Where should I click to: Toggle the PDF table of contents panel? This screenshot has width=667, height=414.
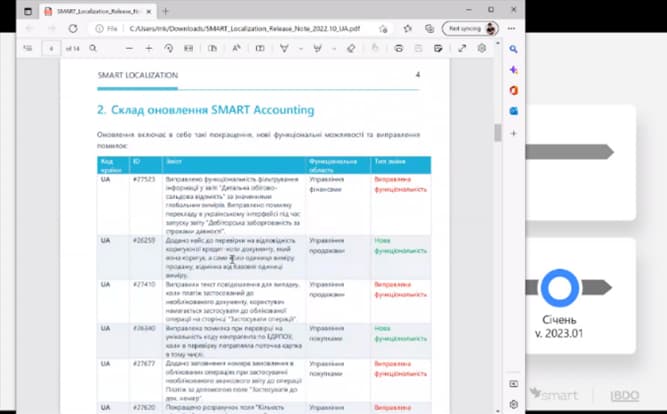28,49
